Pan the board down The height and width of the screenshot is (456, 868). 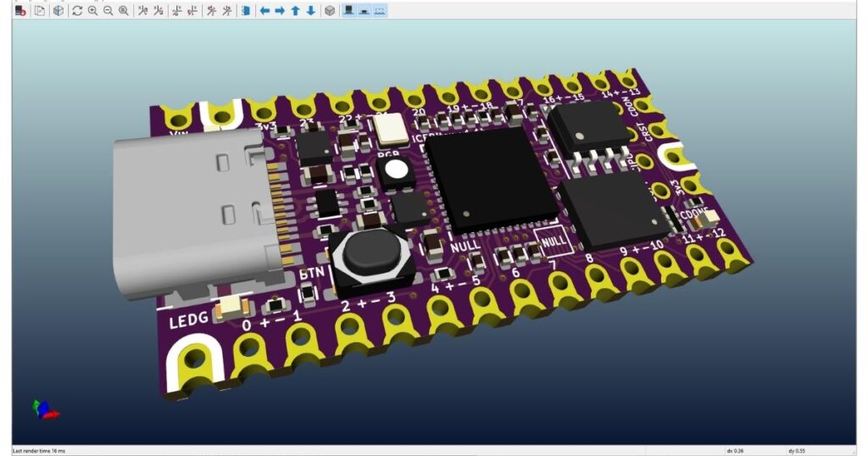point(311,10)
